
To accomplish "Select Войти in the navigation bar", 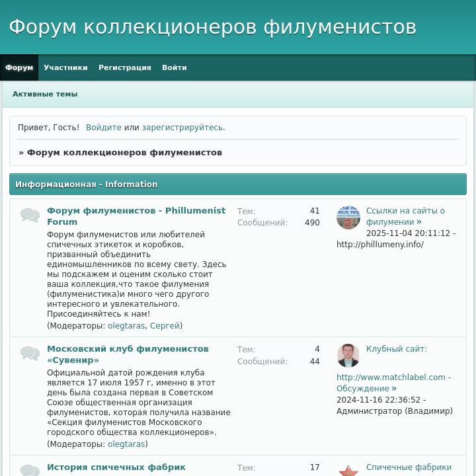I will (174, 67).
